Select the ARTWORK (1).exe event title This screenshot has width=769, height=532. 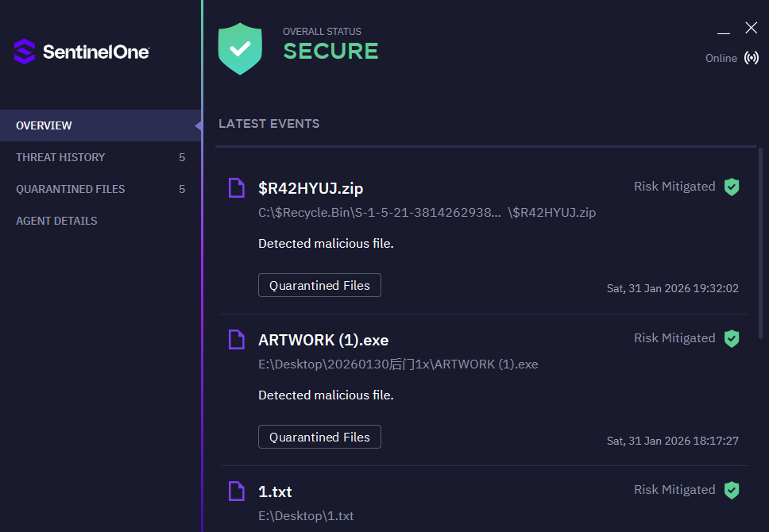323,340
